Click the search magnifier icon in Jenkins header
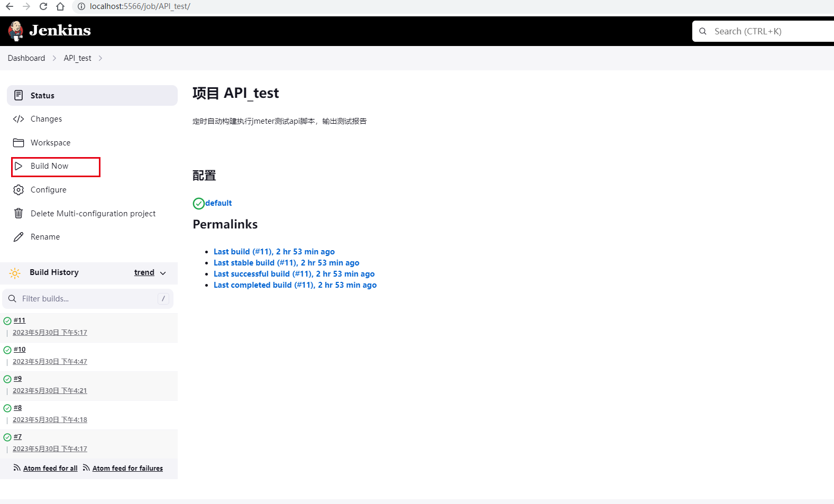This screenshot has width=834, height=504. coord(703,31)
